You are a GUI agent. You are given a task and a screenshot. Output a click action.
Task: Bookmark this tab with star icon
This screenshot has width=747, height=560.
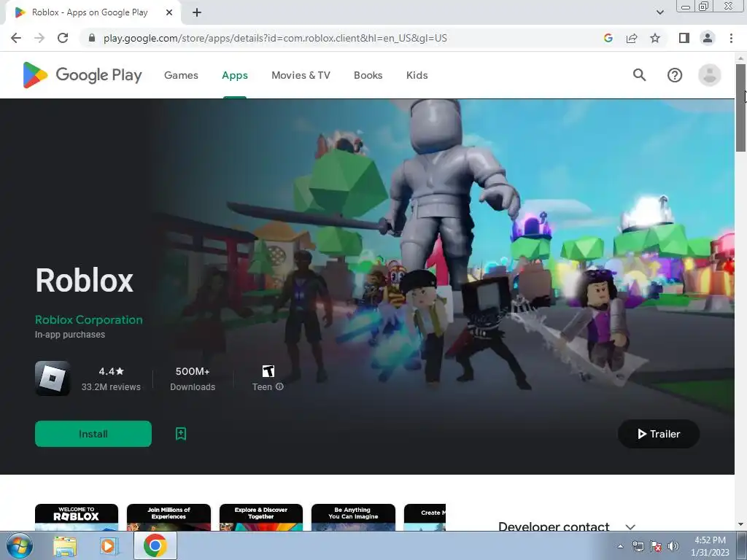[x=655, y=38]
